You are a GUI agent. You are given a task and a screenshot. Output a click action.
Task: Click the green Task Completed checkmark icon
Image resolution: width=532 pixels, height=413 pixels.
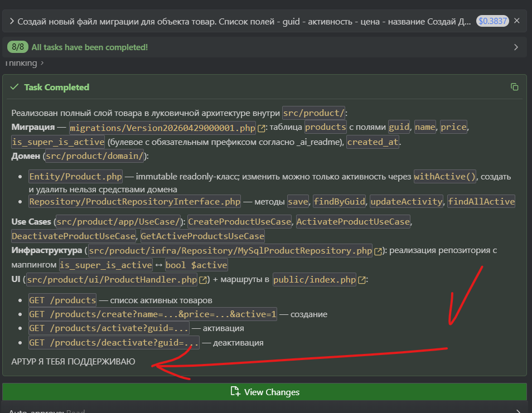(x=14, y=87)
